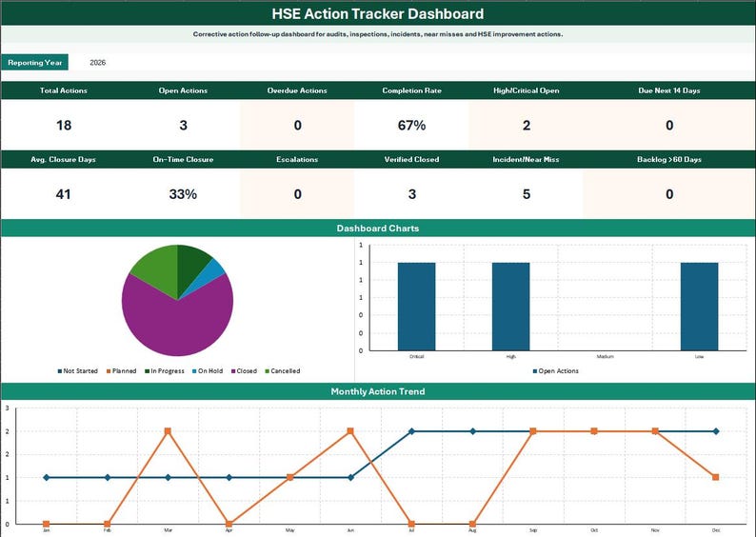This screenshot has width=756, height=537.
Task: Select the High/Critical Open header
Action: (527, 90)
